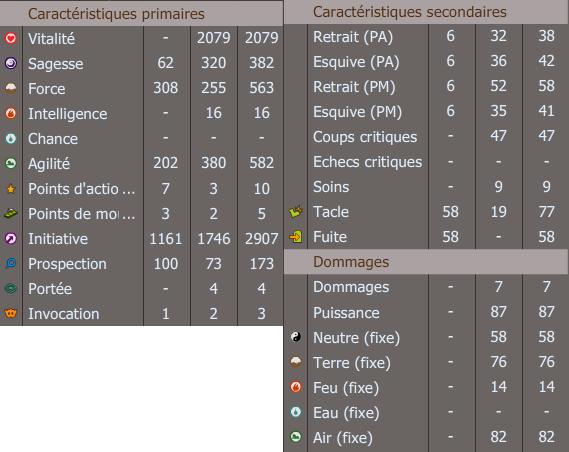Click the Fuite exit icon
569x452 pixels.
pyautogui.click(x=296, y=237)
